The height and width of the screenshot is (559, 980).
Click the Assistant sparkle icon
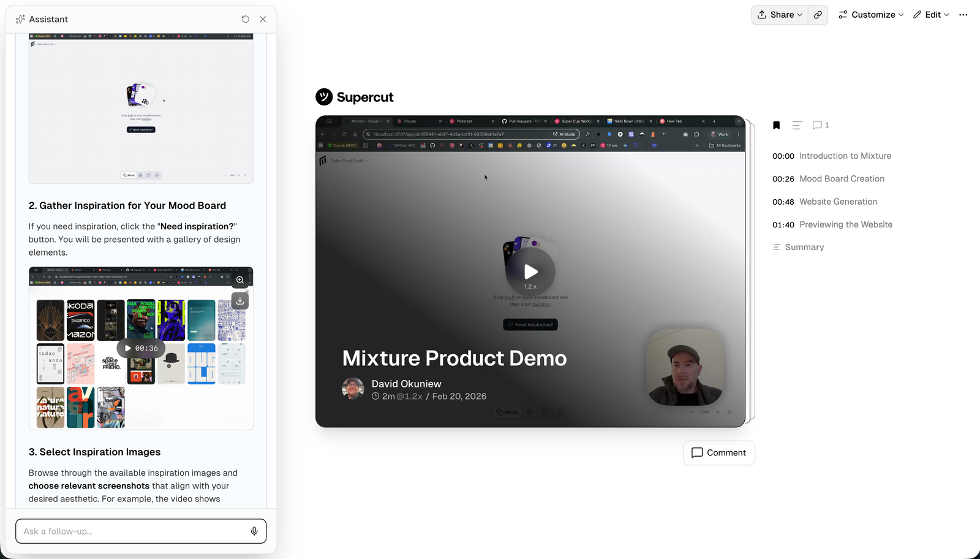(x=20, y=19)
